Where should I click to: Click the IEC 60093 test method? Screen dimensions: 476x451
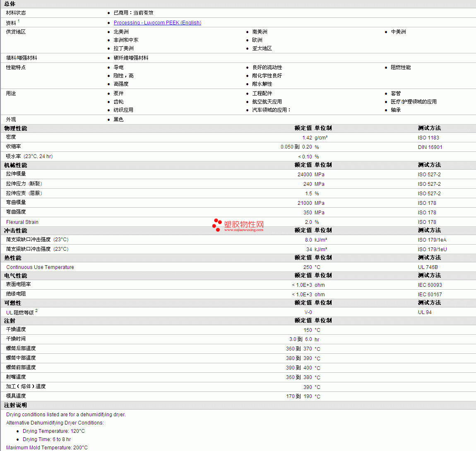[430, 285]
